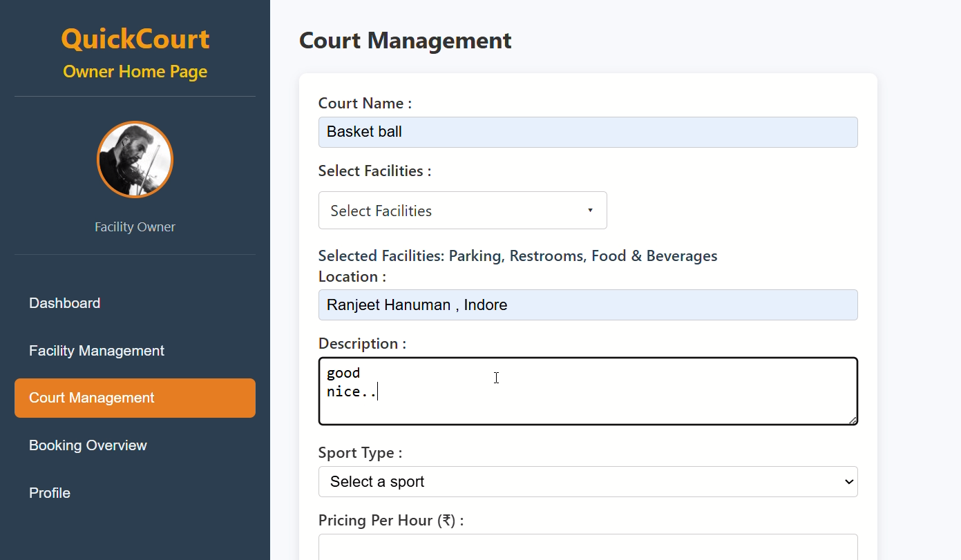Click the QuickCourt logo title
This screenshot has width=961, height=560.
click(x=135, y=39)
